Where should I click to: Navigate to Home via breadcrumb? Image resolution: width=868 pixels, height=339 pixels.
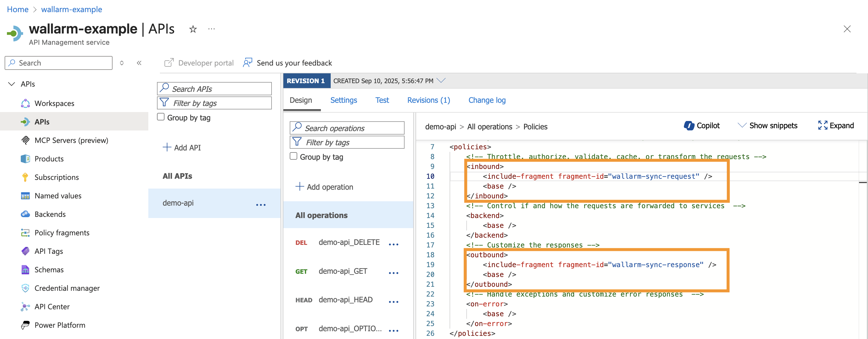[18, 9]
